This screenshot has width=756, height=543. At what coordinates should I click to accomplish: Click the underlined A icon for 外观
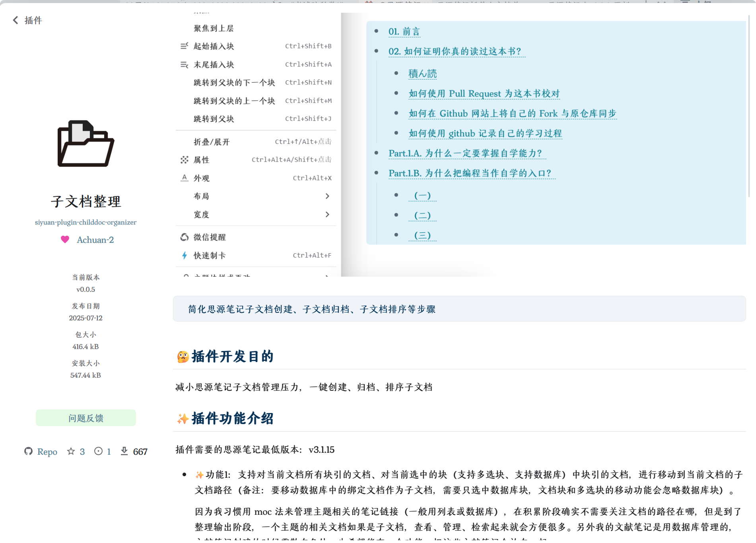tap(184, 178)
